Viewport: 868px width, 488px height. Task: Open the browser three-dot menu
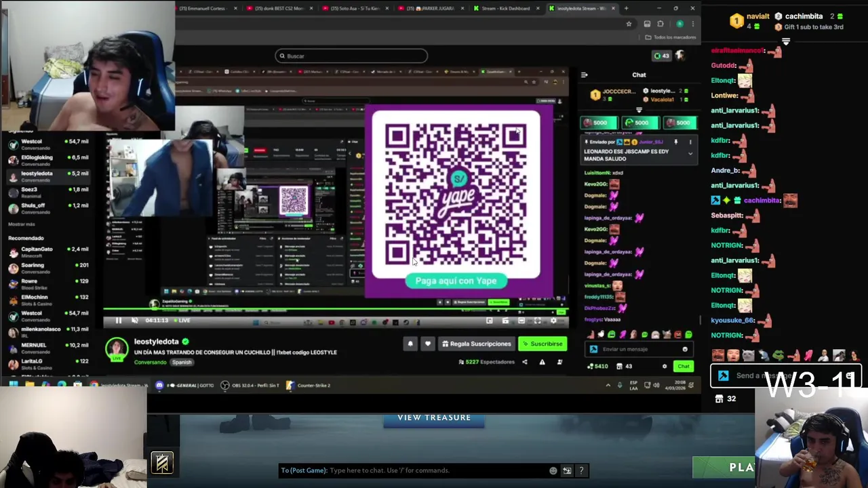tap(692, 24)
